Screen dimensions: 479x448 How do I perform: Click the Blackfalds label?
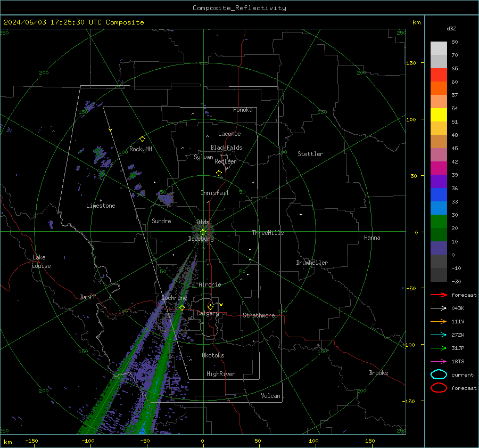[x=226, y=148]
